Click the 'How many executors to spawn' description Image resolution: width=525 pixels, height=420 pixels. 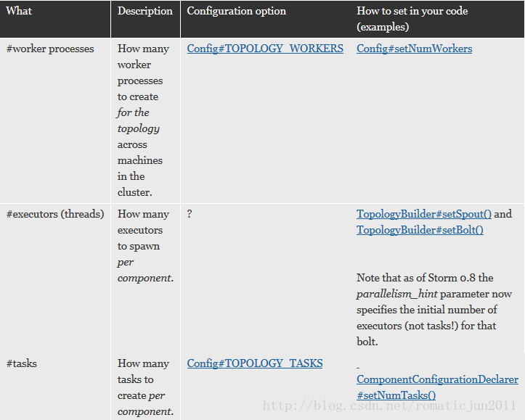point(145,246)
